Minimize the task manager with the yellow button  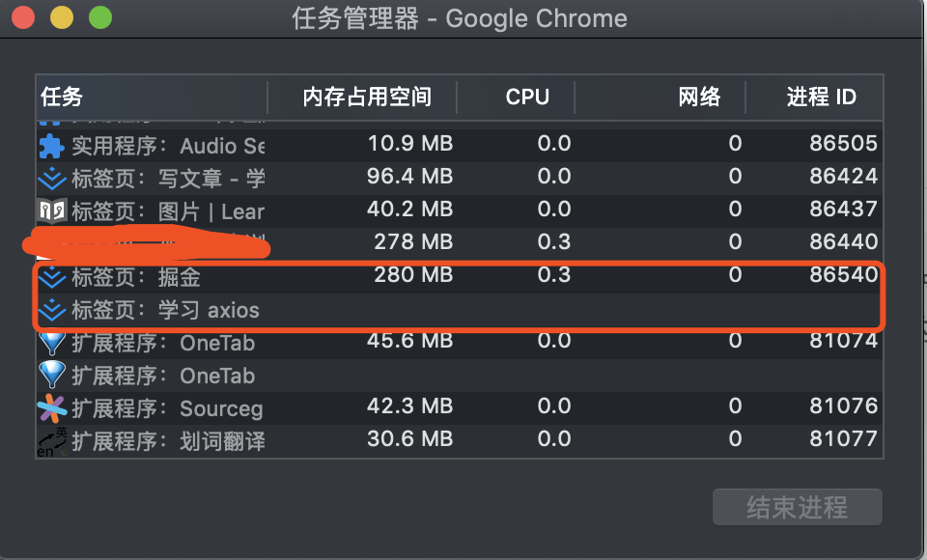pos(62,17)
